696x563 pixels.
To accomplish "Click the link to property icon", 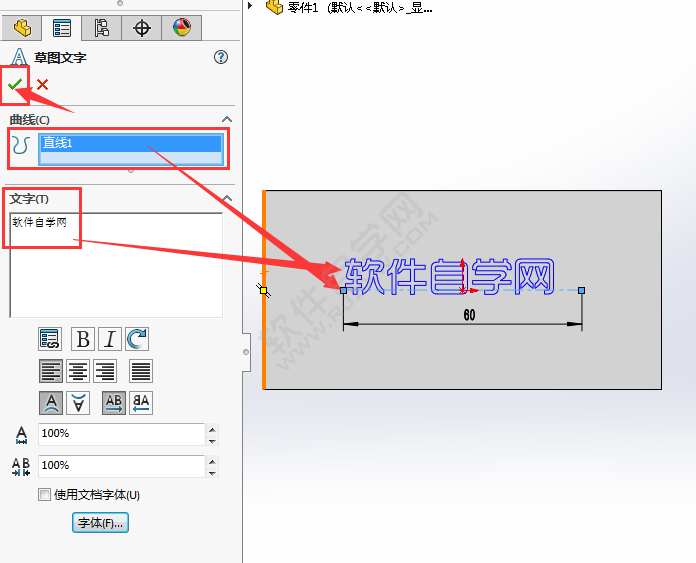I will coord(50,339).
